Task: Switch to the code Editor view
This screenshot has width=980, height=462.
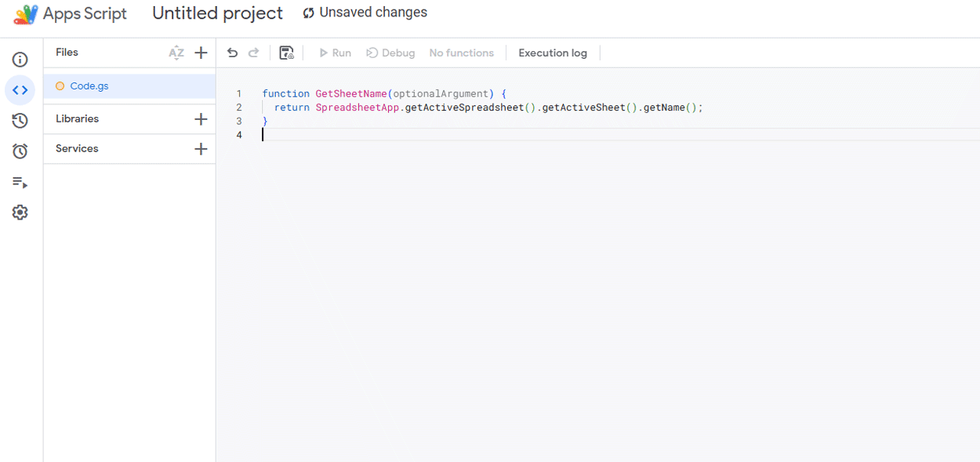Action: tap(20, 89)
